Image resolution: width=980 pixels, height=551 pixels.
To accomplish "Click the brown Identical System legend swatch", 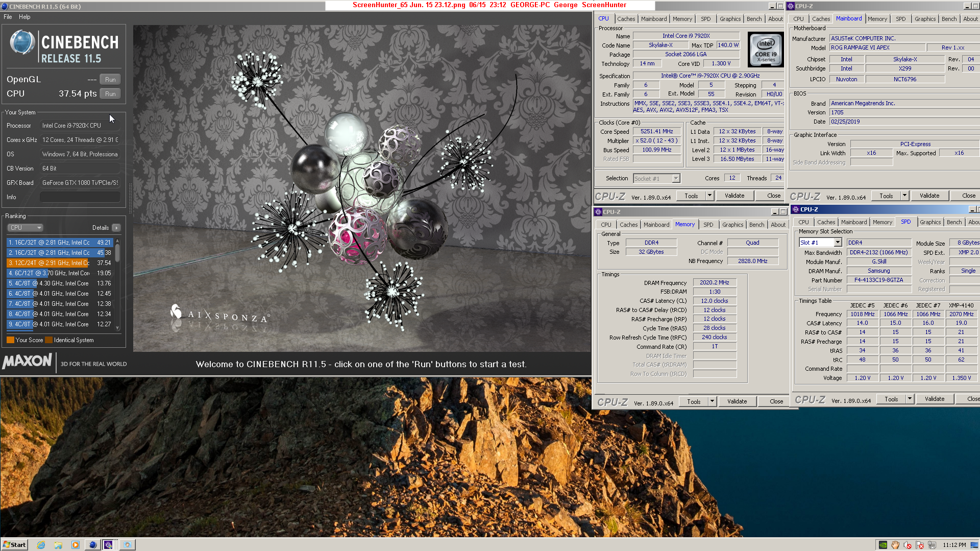I will point(49,340).
